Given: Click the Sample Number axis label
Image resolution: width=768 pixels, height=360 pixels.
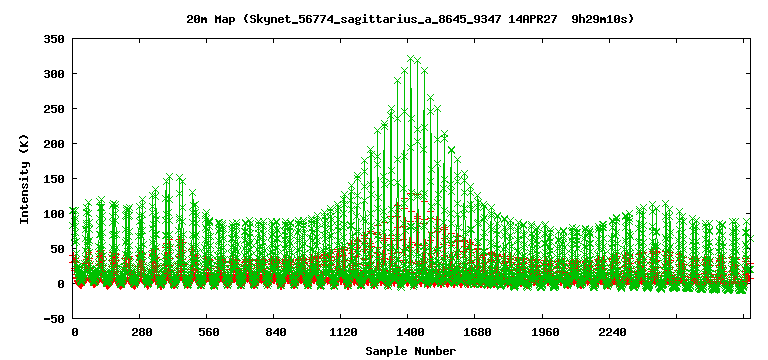Looking at the screenshot, I should tap(410, 351).
